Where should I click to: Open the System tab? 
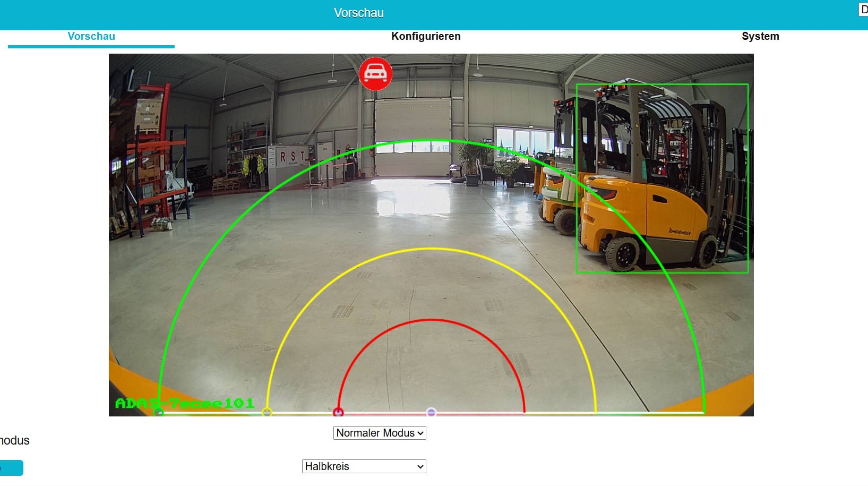pos(760,36)
